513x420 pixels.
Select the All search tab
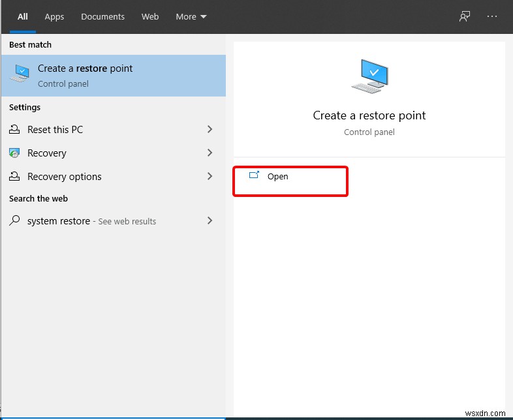coord(23,17)
